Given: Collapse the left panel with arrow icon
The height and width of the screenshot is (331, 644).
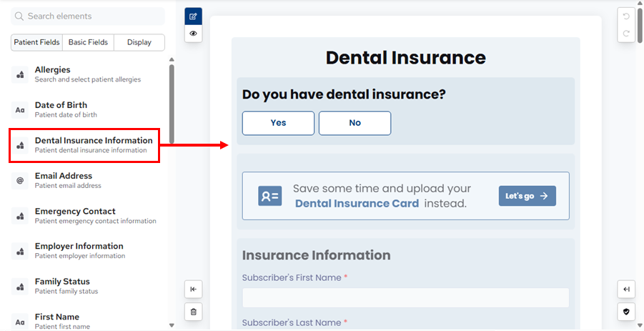Looking at the screenshot, I should click(193, 289).
